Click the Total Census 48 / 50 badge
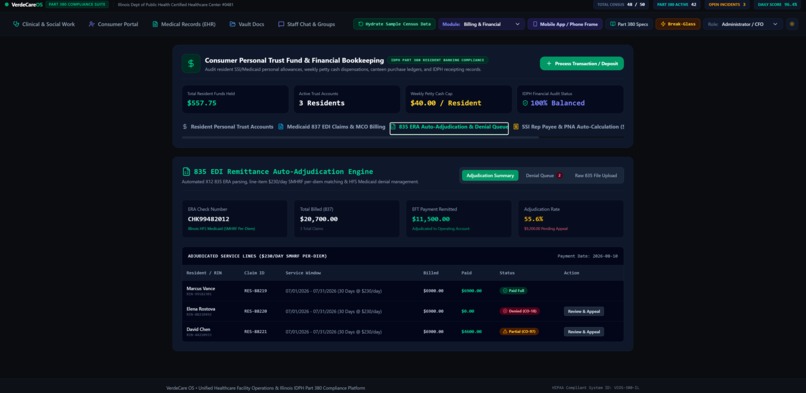This screenshot has width=806, height=393. pos(621,5)
